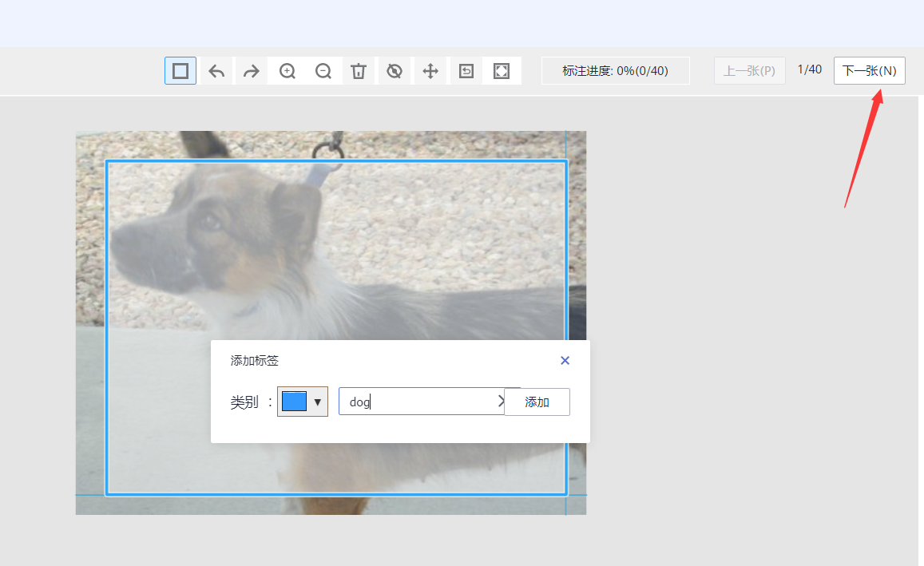Switch to fullscreen view
The width and height of the screenshot is (924, 566).
pos(502,71)
